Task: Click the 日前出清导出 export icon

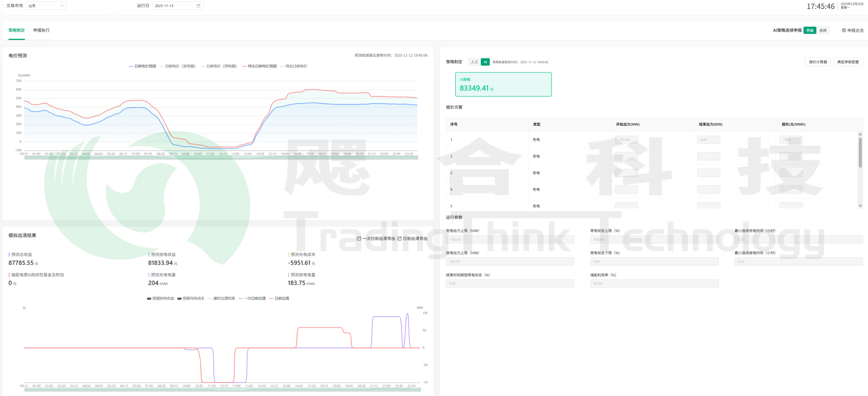Action: [x=399, y=239]
